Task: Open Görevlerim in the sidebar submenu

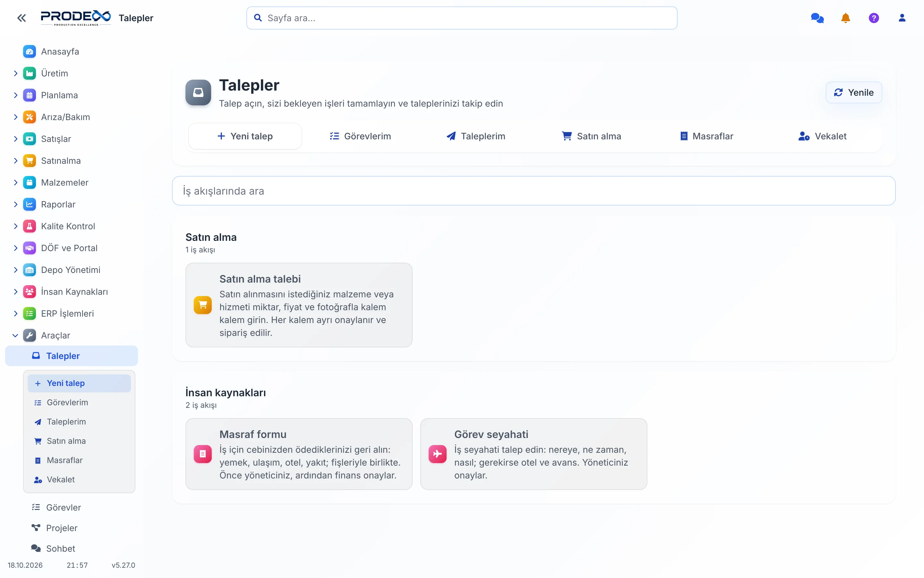Action: click(x=79, y=402)
